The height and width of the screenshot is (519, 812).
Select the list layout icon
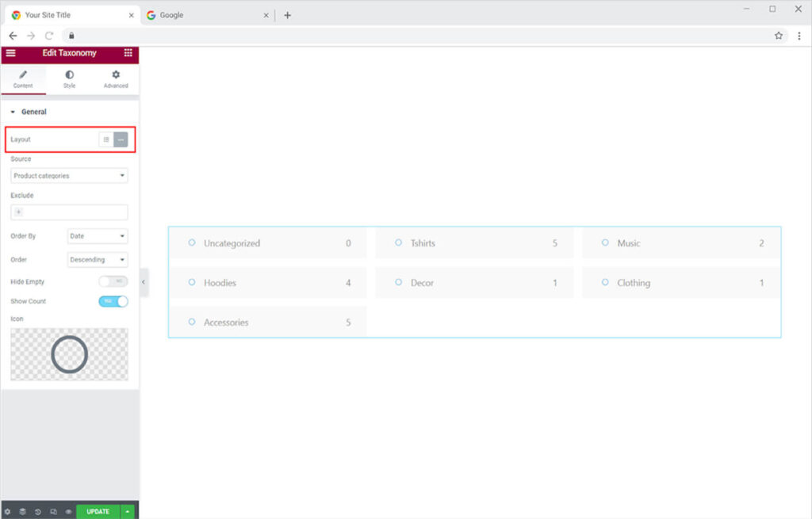pos(106,139)
